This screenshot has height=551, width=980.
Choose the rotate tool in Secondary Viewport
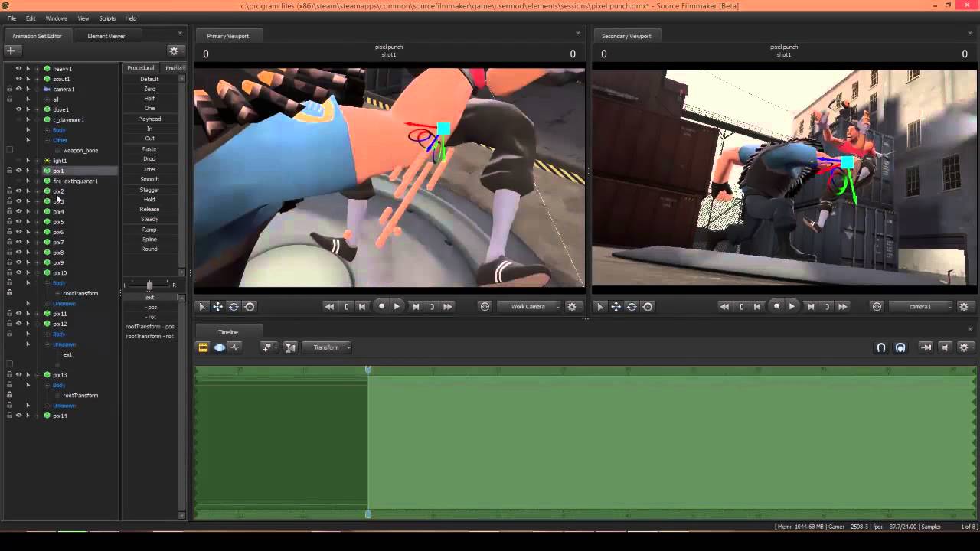tap(632, 307)
